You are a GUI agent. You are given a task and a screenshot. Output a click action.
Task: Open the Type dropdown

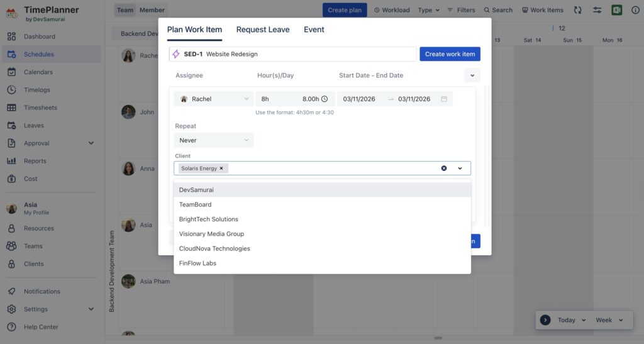point(429,10)
